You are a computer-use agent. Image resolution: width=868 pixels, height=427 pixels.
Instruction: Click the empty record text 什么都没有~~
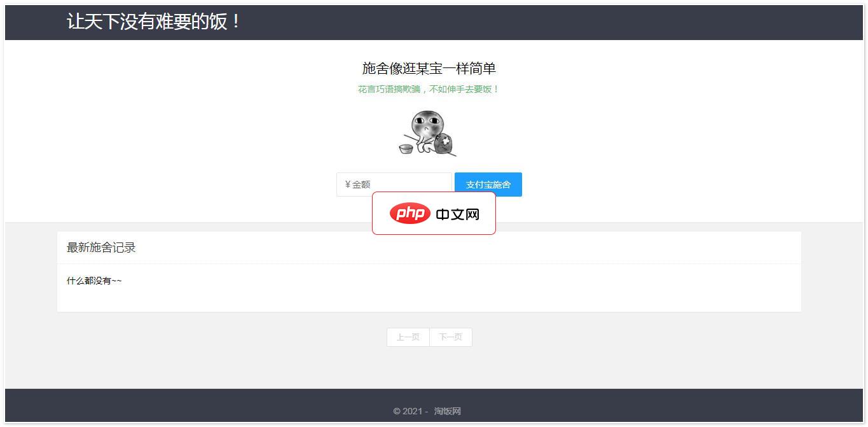pyautogui.click(x=94, y=281)
